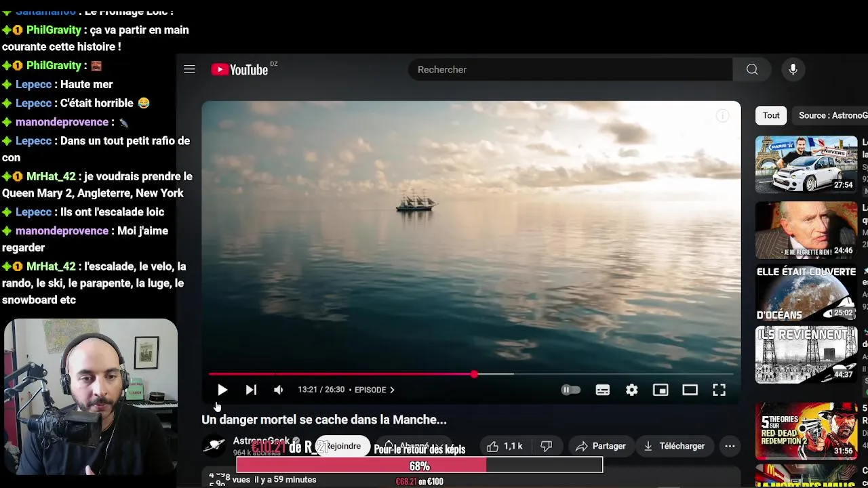
Task: Seek using the red video progress bar
Action: tap(471, 374)
